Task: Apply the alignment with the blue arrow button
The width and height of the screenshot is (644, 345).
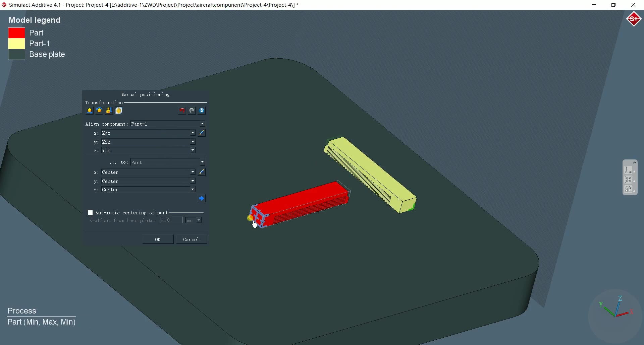Action: coord(202,198)
